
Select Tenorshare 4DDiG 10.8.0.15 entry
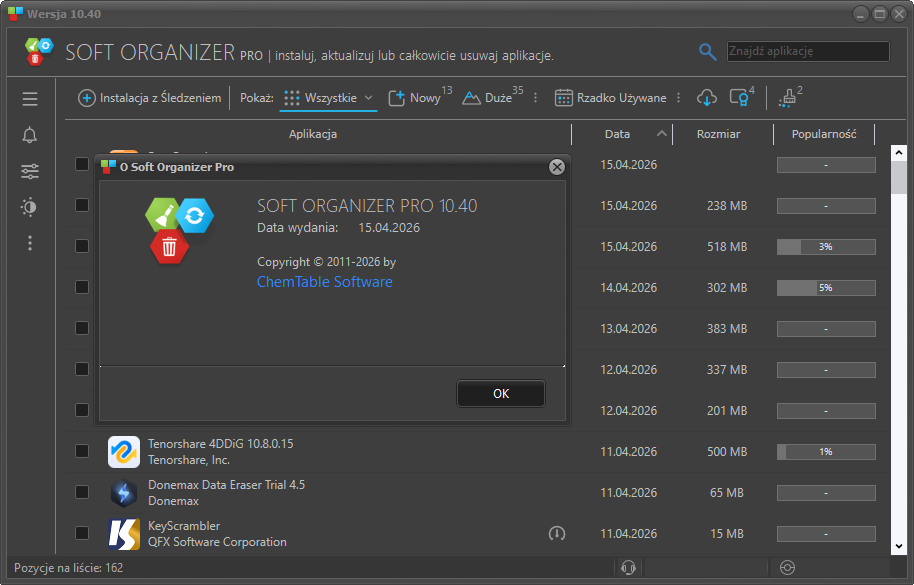(x=220, y=443)
